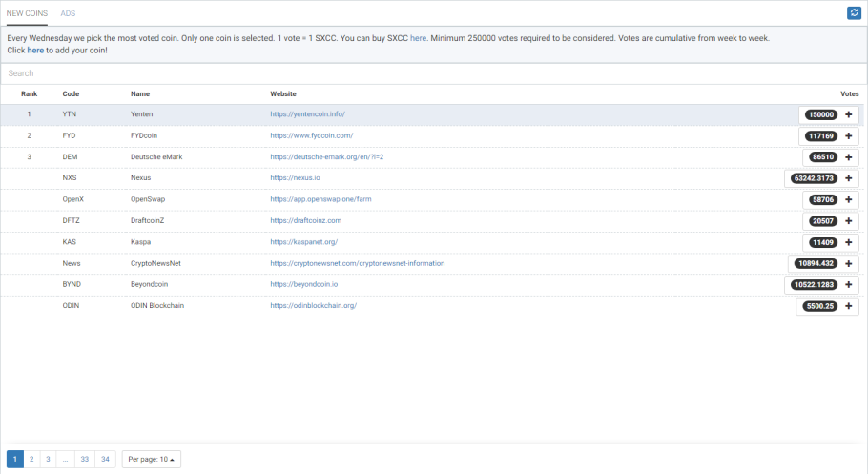868x474 pixels.
Task: Open app.openswap.one/farm link
Action: point(320,199)
